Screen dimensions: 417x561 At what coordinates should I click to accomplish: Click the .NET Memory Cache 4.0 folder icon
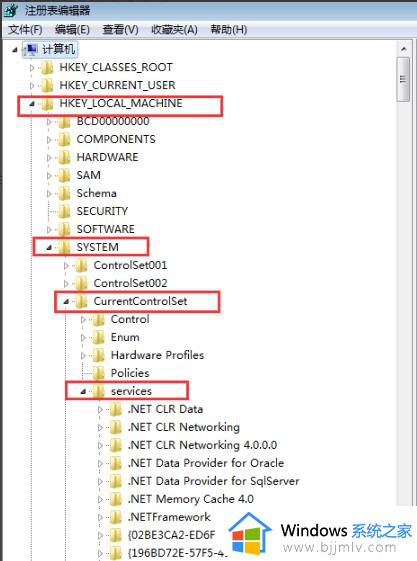click(x=116, y=499)
